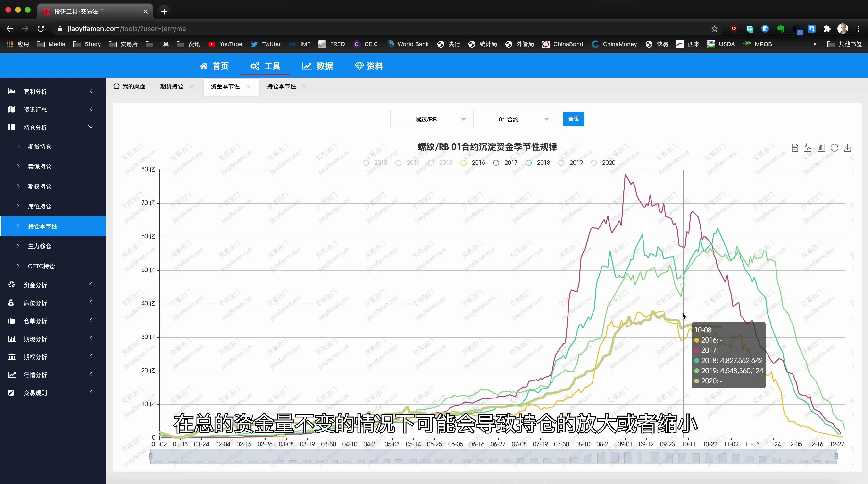Switch to the 持仓季节性 tab
The image size is (868, 484).
(281, 86)
